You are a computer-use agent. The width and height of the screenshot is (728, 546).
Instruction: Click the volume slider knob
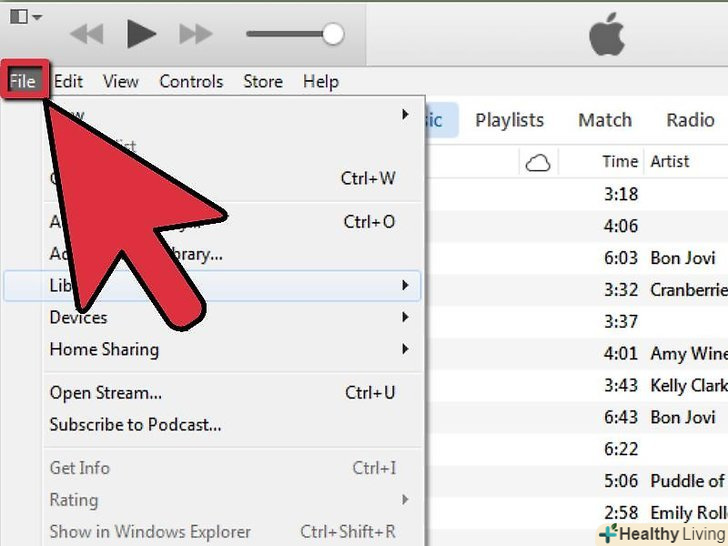[x=333, y=34]
